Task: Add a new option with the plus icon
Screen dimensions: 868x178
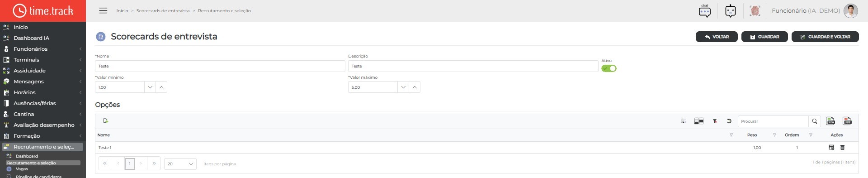Action: tap(105, 120)
